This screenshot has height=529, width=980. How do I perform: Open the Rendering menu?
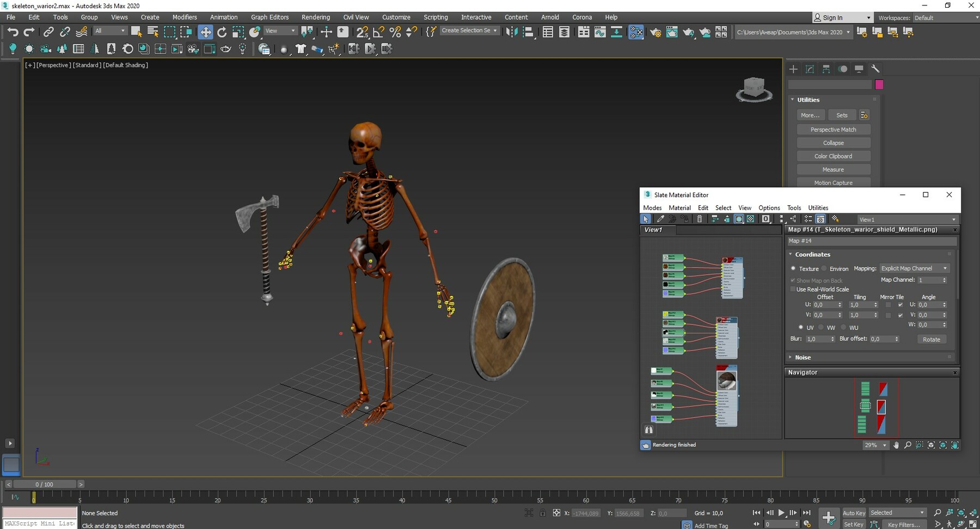click(316, 17)
